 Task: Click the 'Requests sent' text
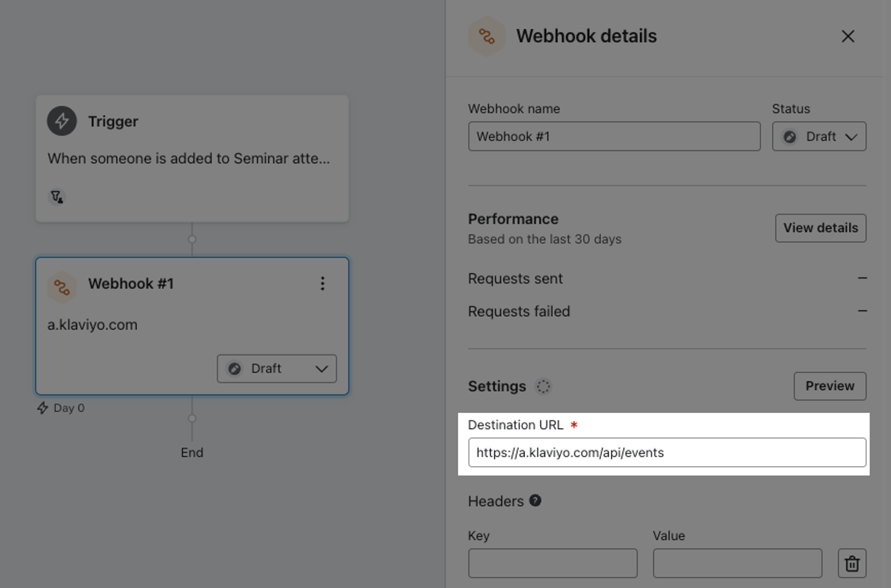coord(515,278)
